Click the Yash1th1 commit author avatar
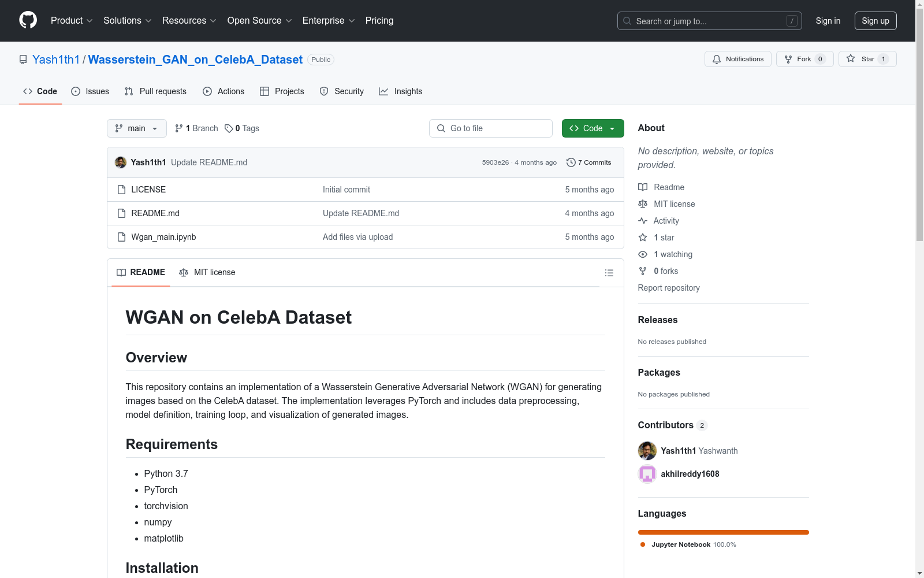 pos(121,162)
